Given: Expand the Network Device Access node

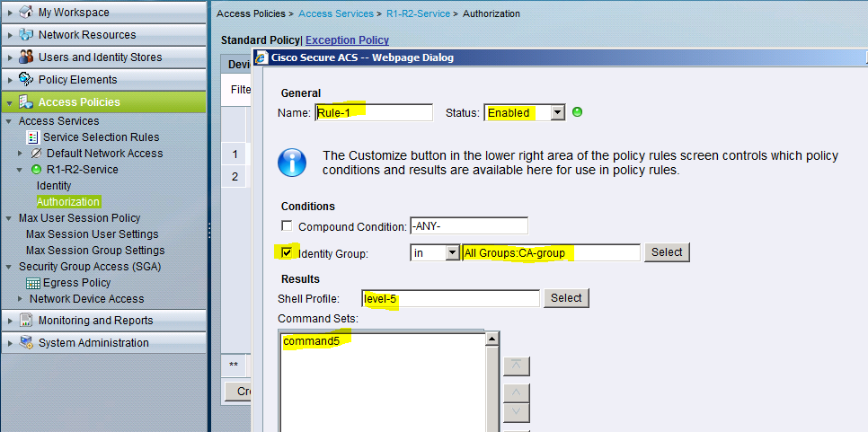Looking at the screenshot, I should [x=21, y=299].
